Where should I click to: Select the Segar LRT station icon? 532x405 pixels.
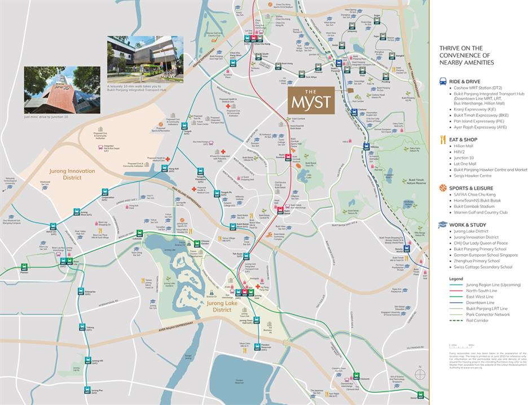tap(377, 21)
